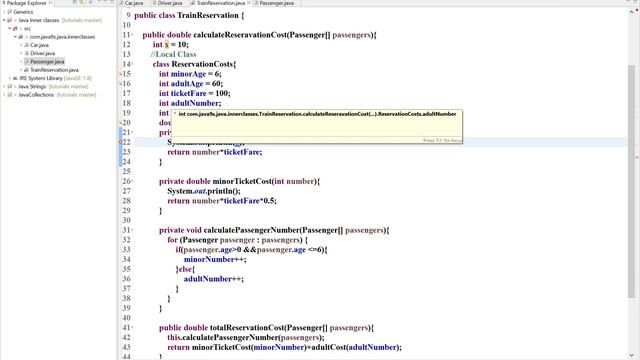
Task: Click the Car.java file icon
Action: [x=27, y=45]
